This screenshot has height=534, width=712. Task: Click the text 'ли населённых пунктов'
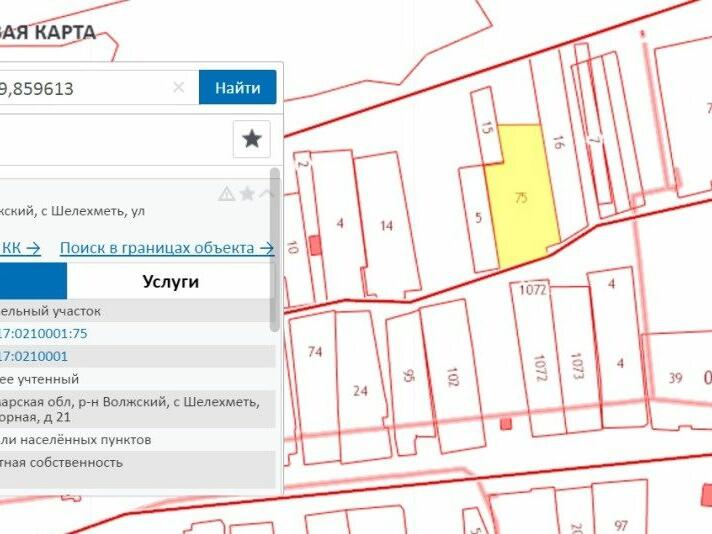[75, 440]
